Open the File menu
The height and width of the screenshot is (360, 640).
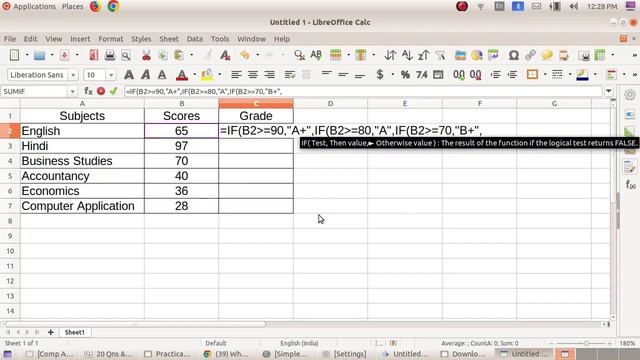click(x=10, y=39)
